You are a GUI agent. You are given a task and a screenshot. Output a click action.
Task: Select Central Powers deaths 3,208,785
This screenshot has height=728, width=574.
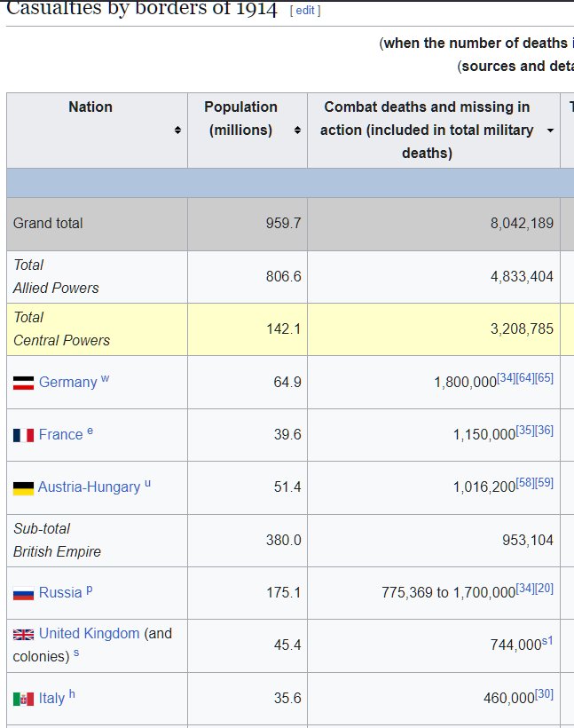(x=522, y=329)
